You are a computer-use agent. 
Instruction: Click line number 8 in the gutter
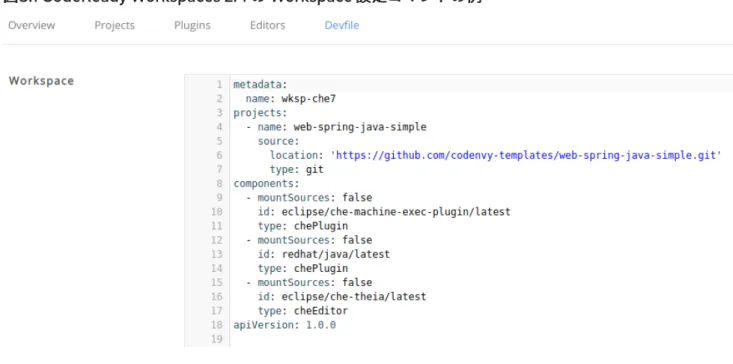219,184
